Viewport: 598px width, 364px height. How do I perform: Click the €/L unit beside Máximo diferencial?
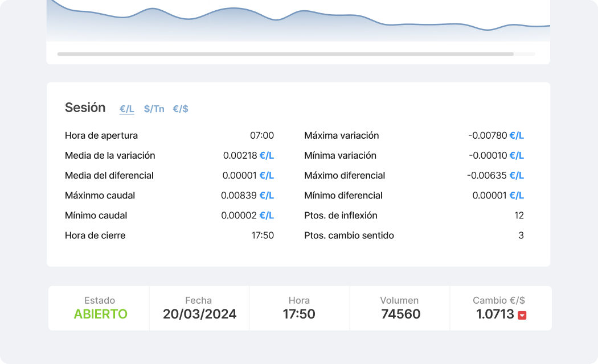click(x=517, y=175)
